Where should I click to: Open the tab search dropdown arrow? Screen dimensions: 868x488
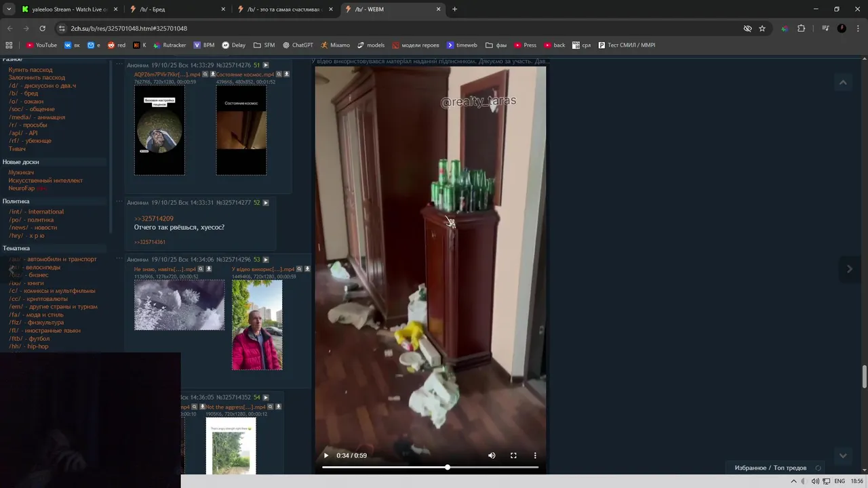[x=9, y=9]
